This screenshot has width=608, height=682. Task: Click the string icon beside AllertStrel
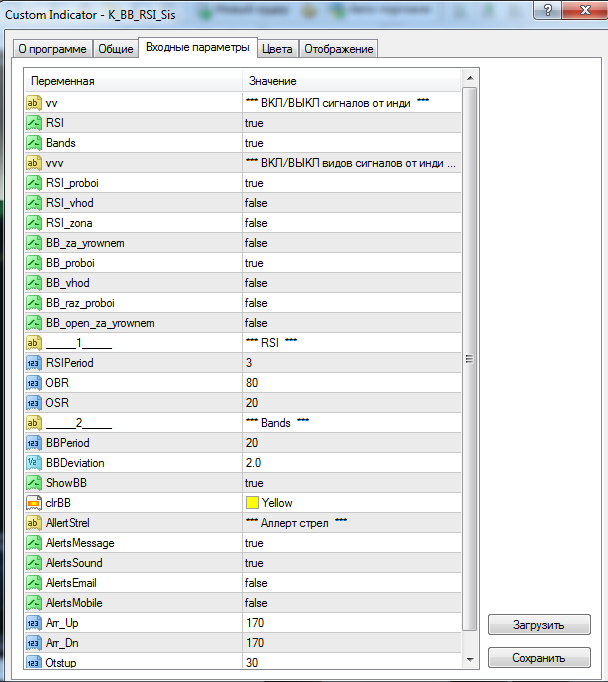coord(34,523)
